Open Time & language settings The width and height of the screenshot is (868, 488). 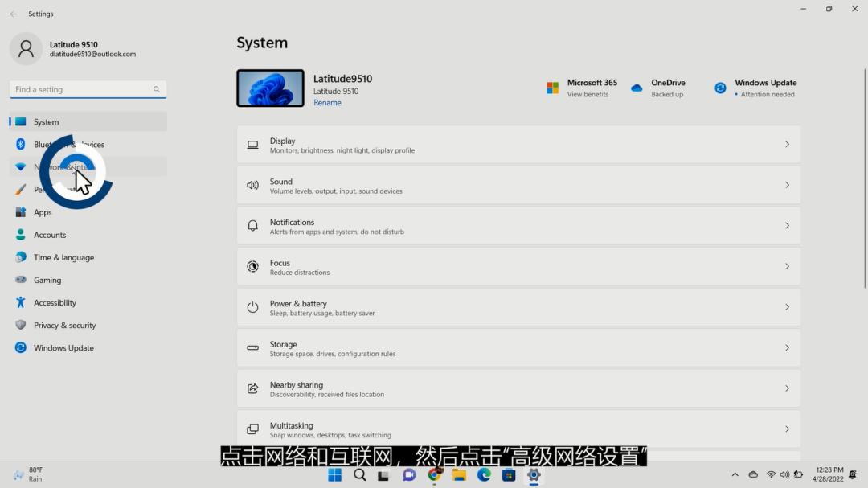coord(63,257)
